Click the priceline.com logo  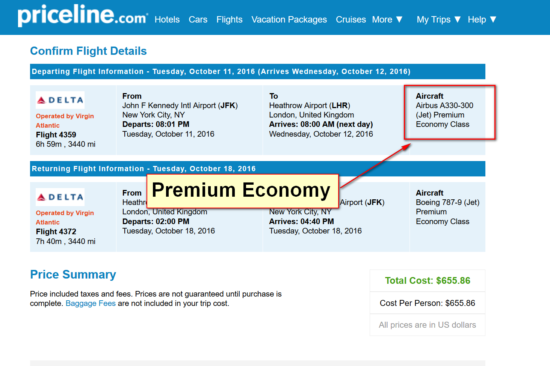83,15
